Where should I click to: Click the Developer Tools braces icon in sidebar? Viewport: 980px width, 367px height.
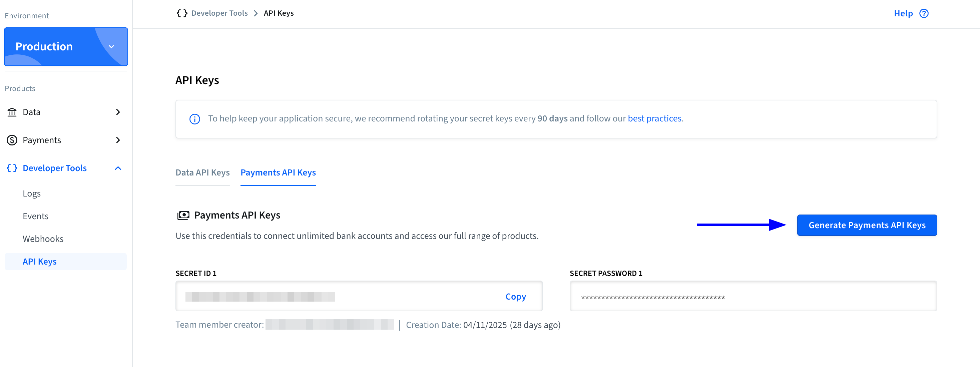(12, 168)
